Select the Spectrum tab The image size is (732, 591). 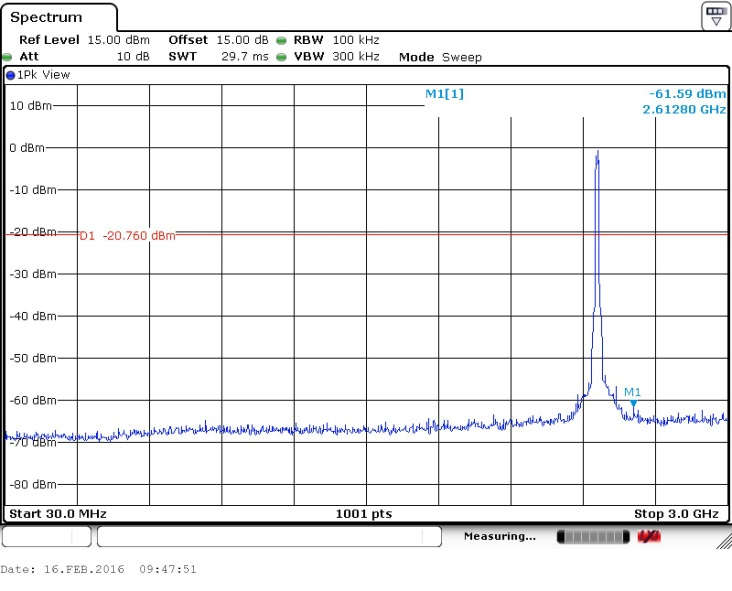click(58, 18)
